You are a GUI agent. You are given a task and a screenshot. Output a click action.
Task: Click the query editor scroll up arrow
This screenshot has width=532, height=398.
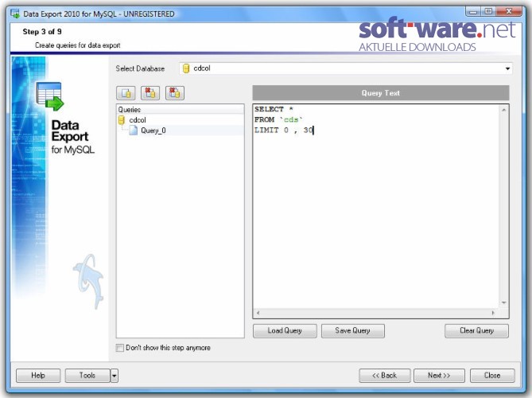(x=504, y=110)
